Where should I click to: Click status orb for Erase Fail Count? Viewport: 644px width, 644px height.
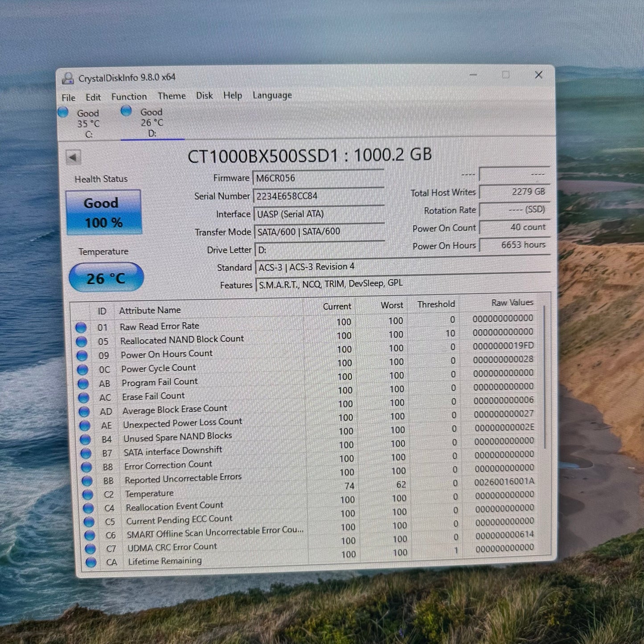pos(83,398)
